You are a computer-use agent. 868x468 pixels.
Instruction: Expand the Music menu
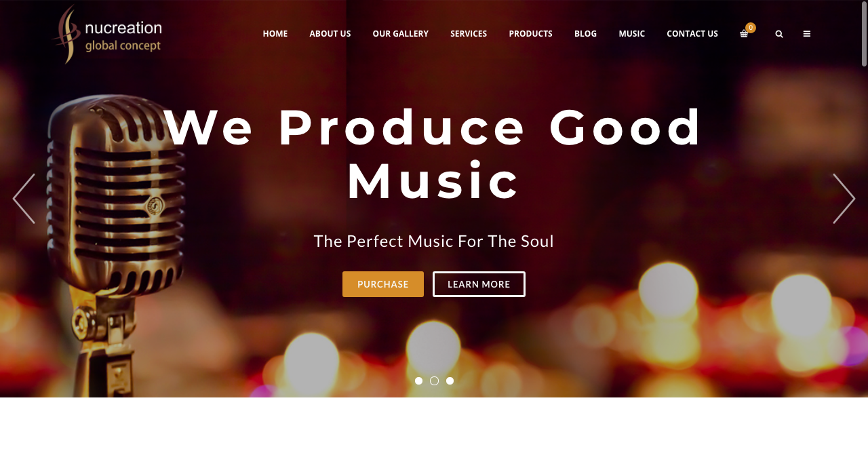pos(632,34)
